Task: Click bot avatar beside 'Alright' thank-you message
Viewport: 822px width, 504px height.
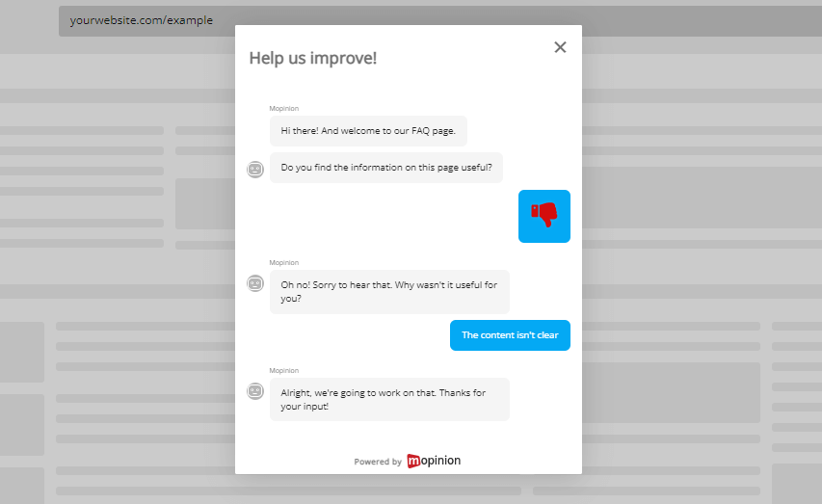Action: (255, 391)
